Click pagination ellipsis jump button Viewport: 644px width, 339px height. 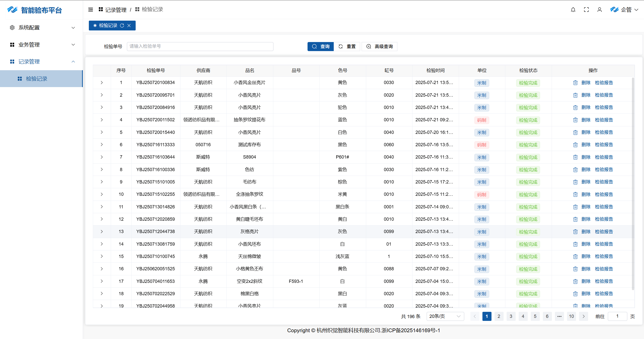coord(559,316)
